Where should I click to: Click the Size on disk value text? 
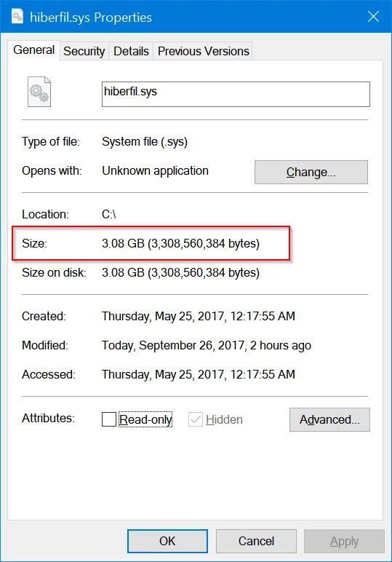tap(180, 272)
